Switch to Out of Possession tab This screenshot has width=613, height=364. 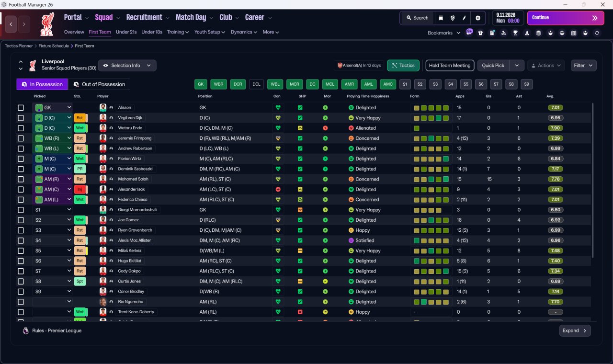tap(99, 84)
